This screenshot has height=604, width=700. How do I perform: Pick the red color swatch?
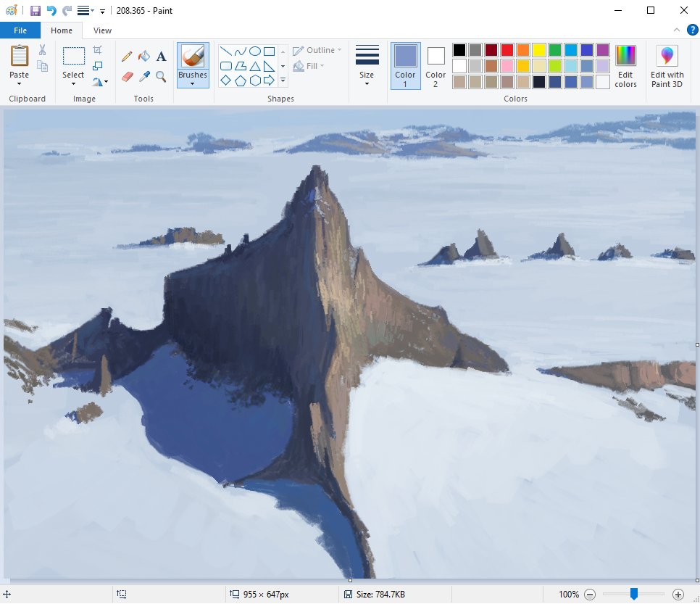pos(507,49)
